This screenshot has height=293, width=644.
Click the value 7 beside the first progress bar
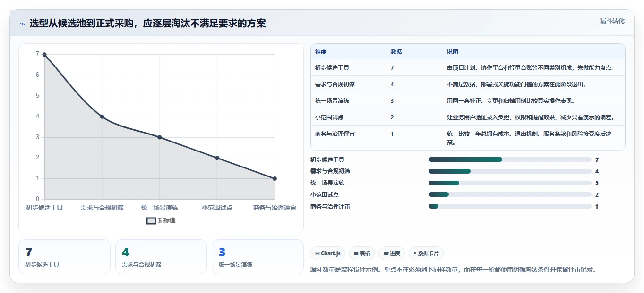pos(597,159)
